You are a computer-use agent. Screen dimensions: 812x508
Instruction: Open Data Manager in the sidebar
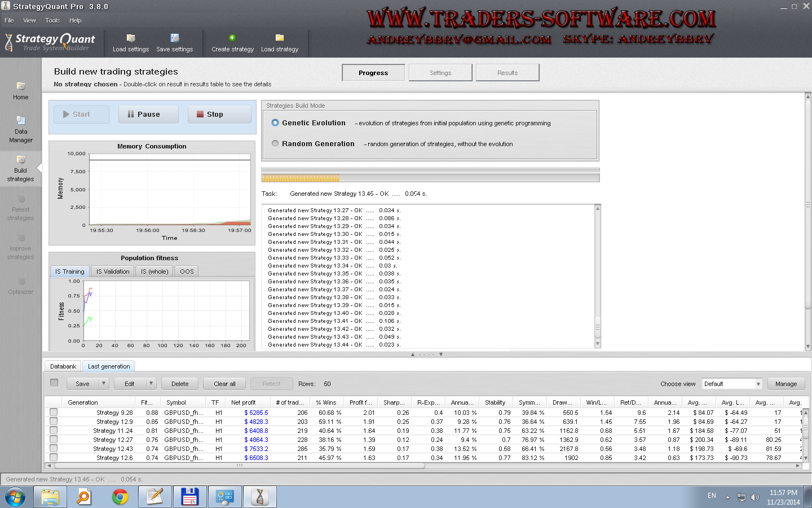coord(21,129)
